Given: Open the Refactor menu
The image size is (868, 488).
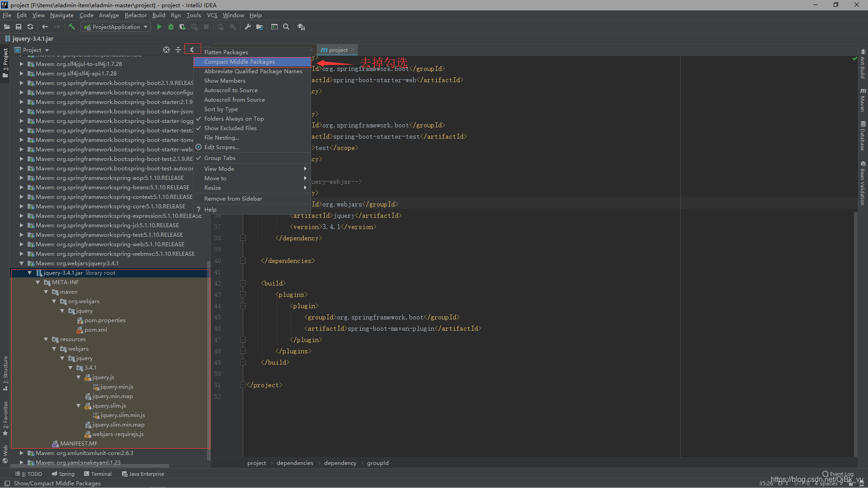Looking at the screenshot, I should 136,15.
